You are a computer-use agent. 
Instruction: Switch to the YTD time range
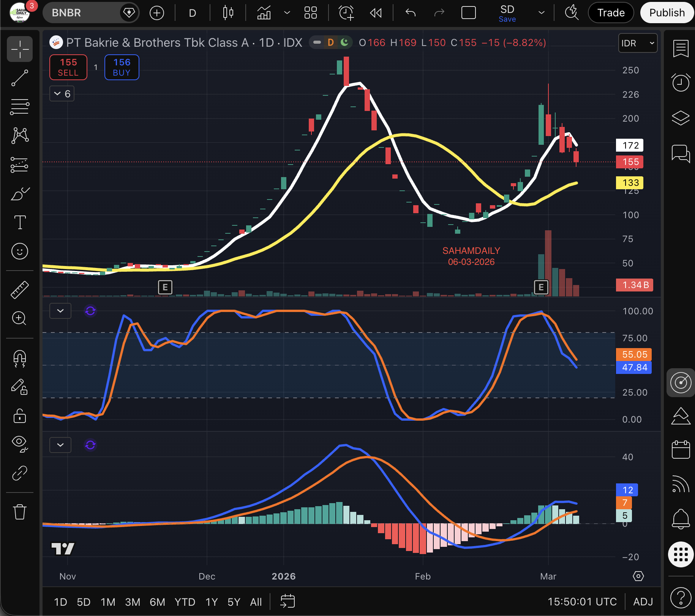coord(185,602)
